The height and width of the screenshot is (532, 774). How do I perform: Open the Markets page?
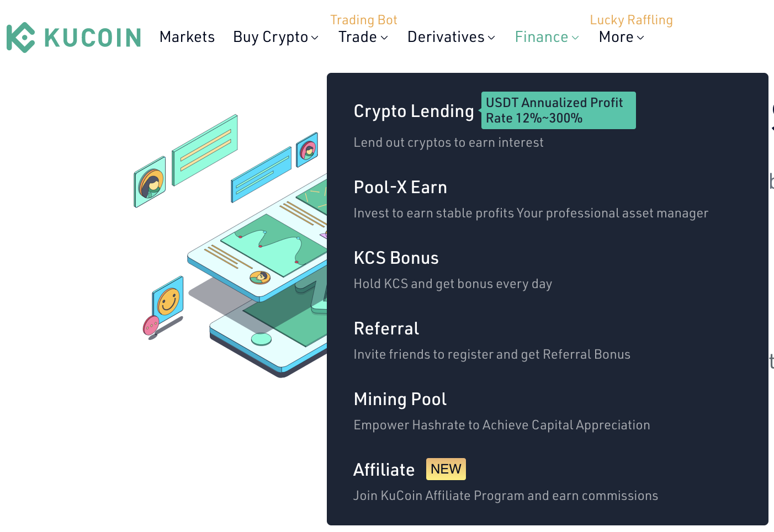click(x=187, y=37)
